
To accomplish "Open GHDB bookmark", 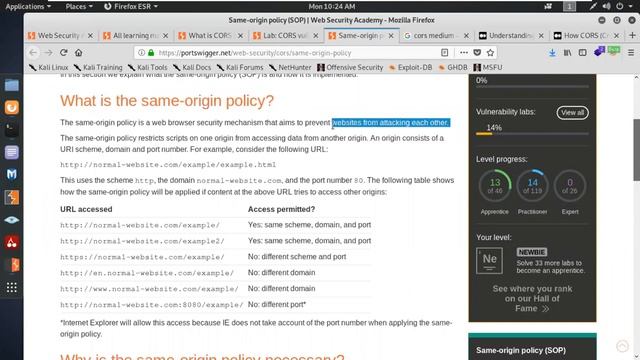I will 453,67.
